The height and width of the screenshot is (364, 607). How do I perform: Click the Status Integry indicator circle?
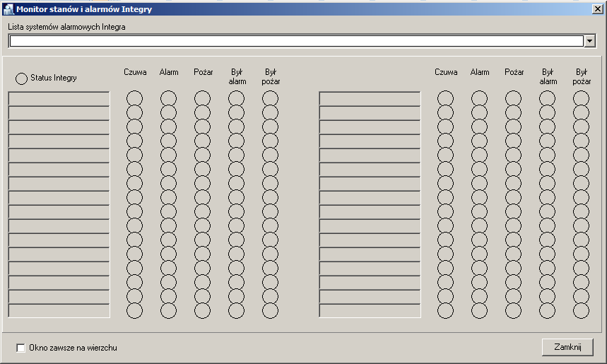click(x=21, y=78)
